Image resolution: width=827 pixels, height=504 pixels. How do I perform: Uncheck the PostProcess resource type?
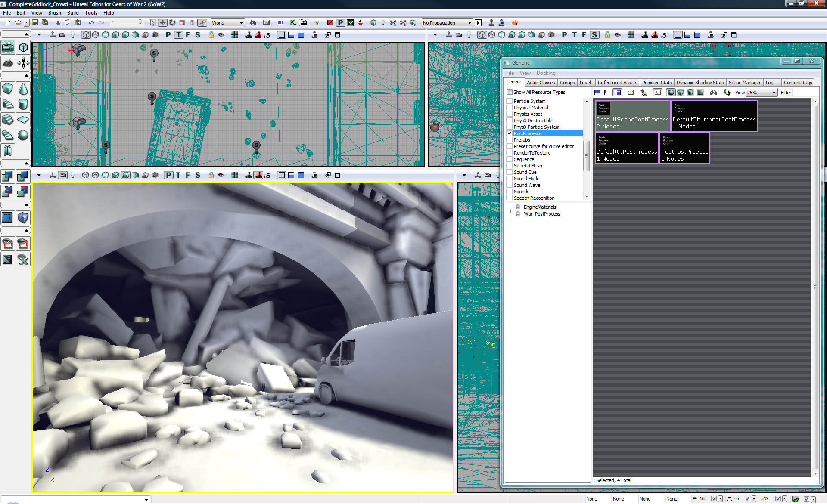click(510, 133)
